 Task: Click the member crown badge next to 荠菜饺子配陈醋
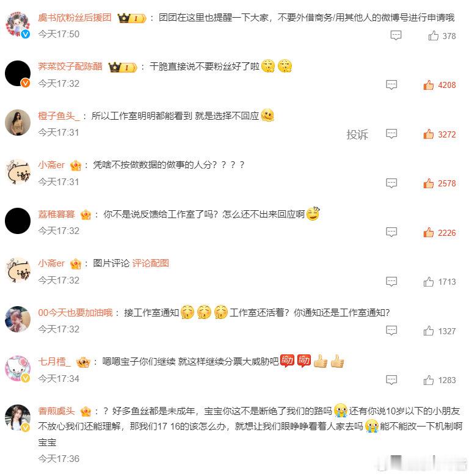point(123,67)
